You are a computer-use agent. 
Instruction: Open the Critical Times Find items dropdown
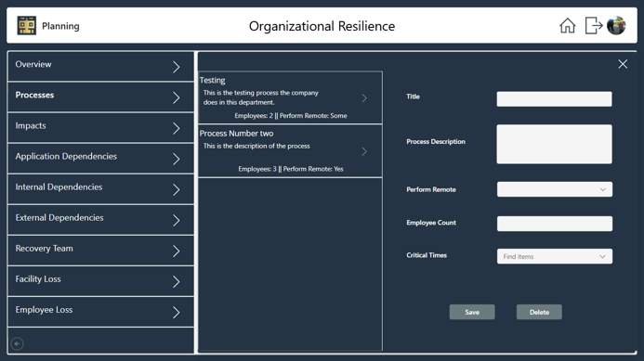click(555, 256)
